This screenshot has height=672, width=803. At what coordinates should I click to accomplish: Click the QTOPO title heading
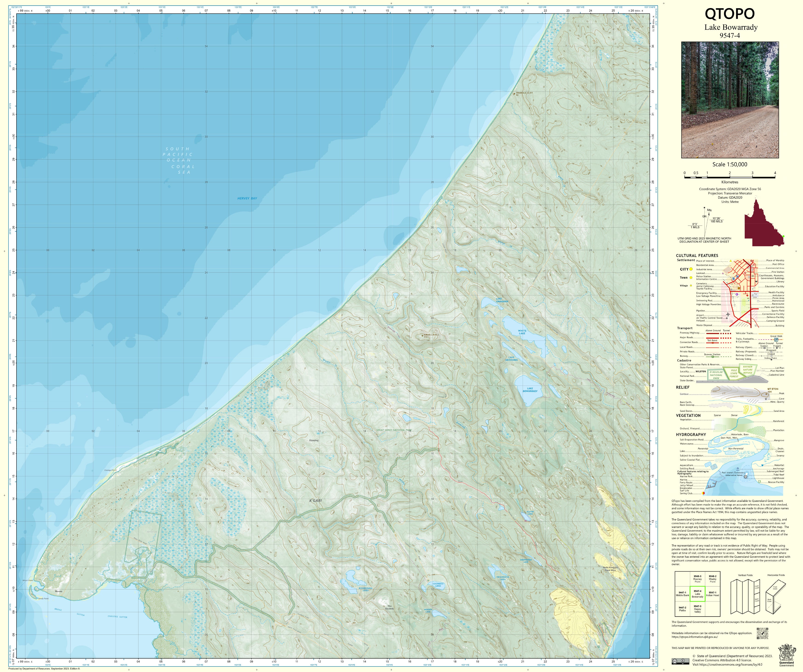730,14
